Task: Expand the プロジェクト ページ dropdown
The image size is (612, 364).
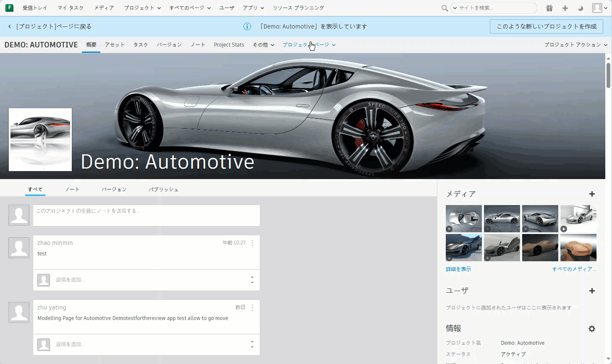Action: 309,45
